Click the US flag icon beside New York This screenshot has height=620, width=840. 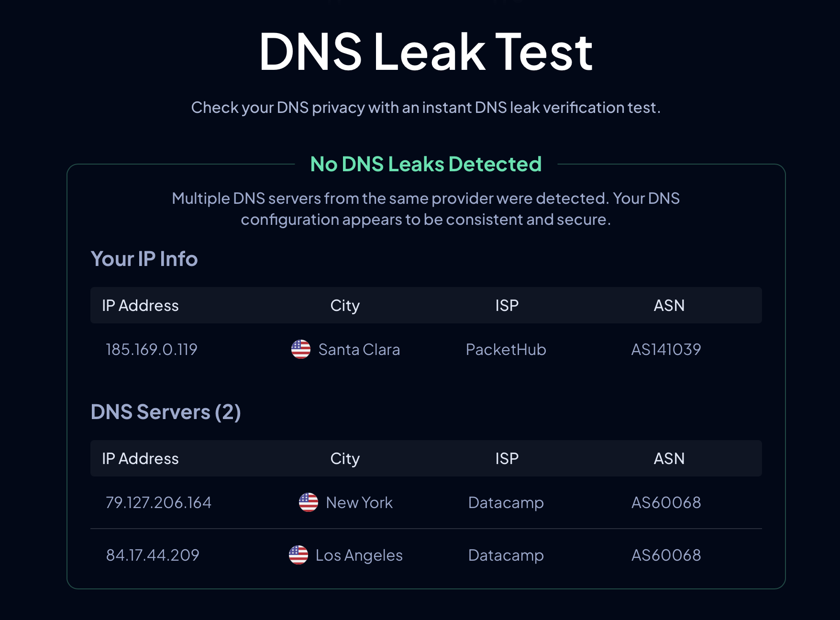coord(308,502)
